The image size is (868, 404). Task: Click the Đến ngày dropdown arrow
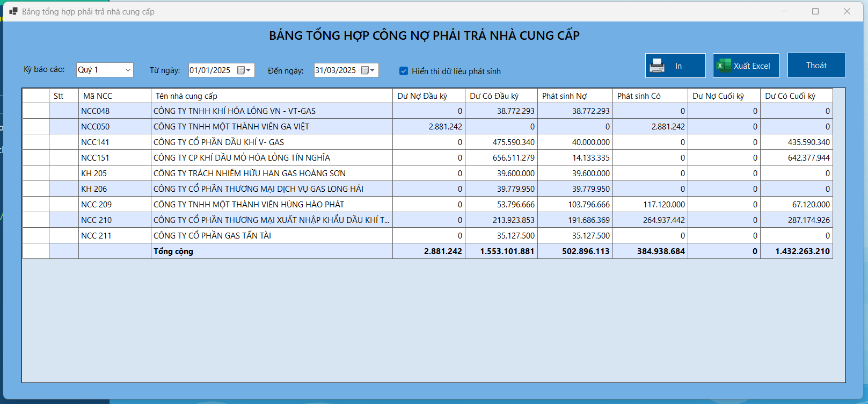373,70
